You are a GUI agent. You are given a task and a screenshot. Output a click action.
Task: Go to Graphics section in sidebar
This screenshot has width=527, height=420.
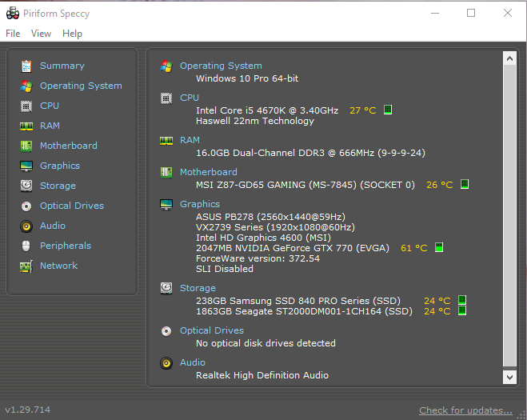coord(60,166)
